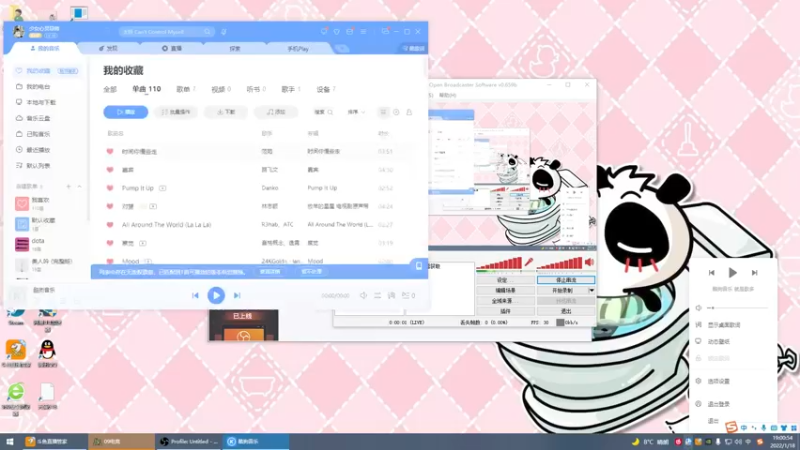Add new playlist with plus icon in sidebar
The image size is (800, 450).
68,187
